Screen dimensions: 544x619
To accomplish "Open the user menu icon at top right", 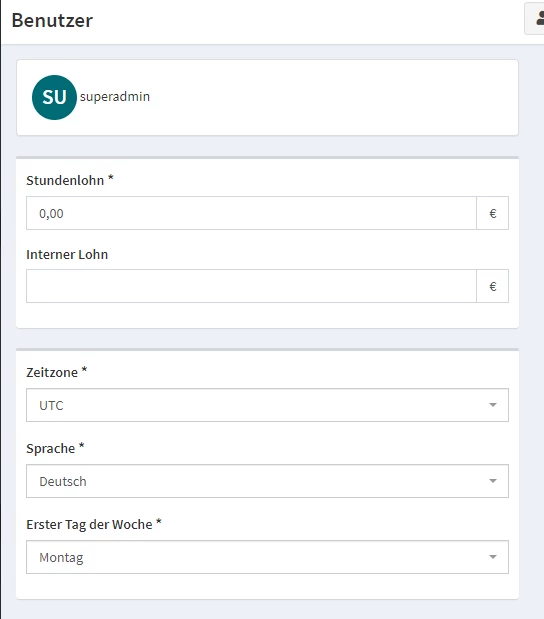I will (539, 19).
